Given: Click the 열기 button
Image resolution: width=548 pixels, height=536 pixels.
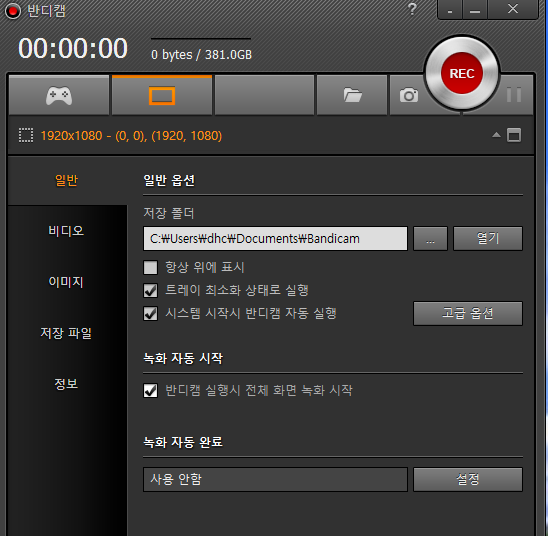Looking at the screenshot, I should pyautogui.click(x=488, y=239).
